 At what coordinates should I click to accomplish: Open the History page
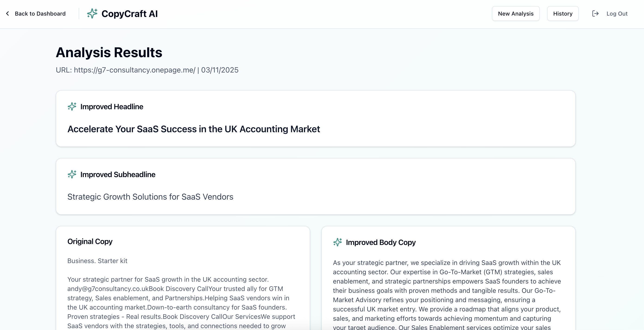click(563, 13)
